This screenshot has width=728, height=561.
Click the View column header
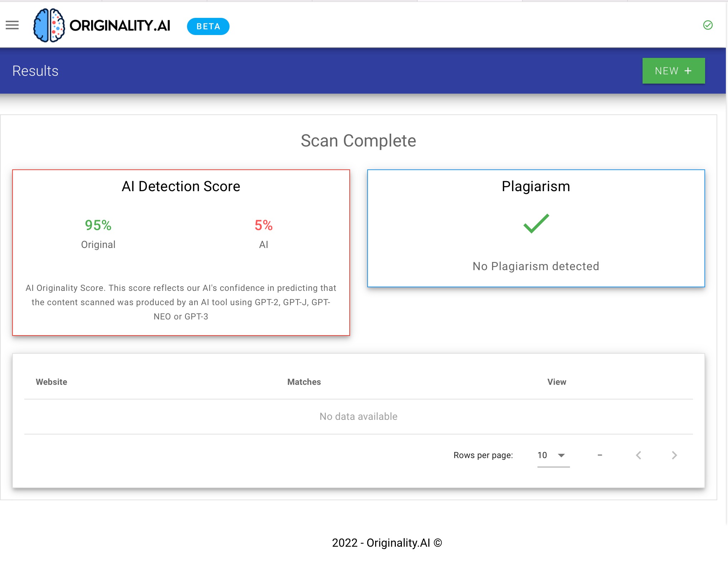[x=557, y=382]
